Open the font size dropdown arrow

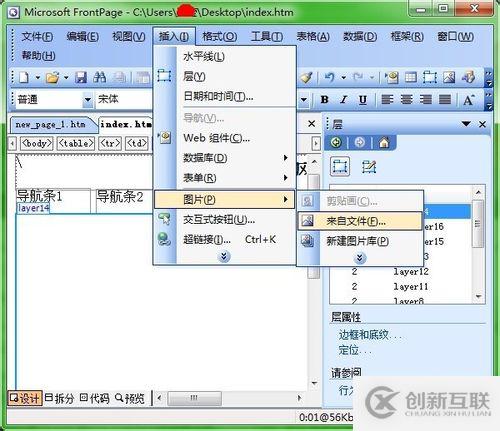tap(303, 99)
